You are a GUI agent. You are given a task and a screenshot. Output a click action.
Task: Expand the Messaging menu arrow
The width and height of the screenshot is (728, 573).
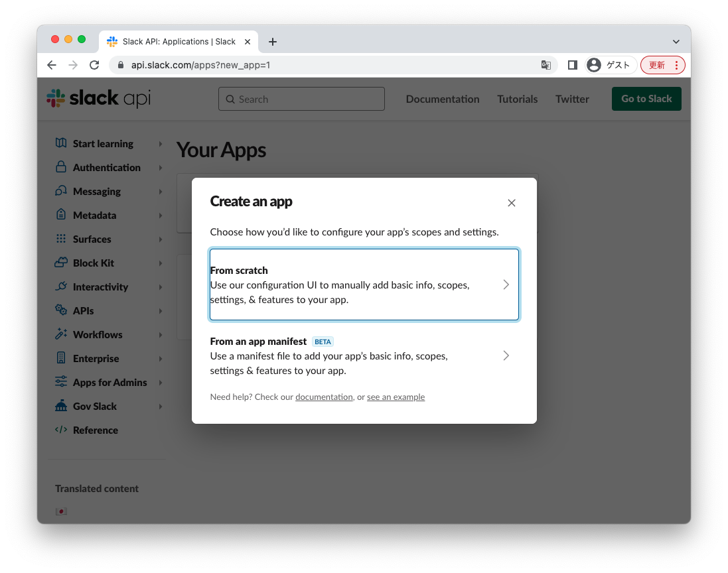point(160,192)
